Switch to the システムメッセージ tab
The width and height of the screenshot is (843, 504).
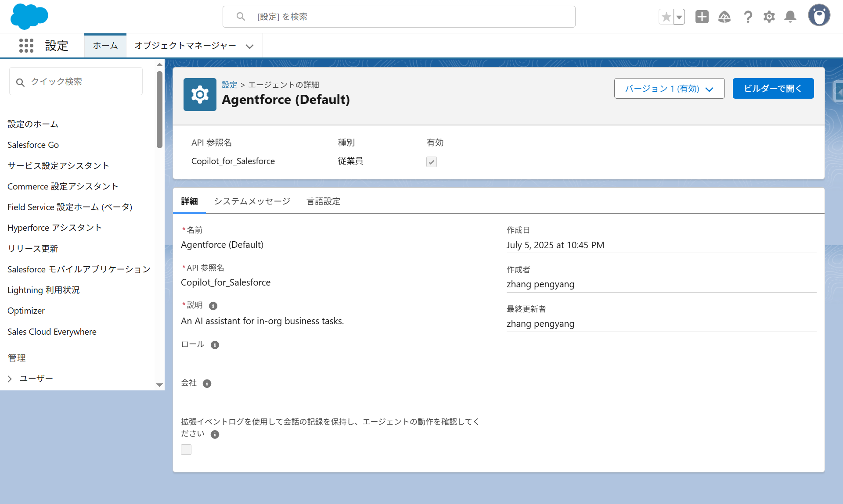(x=252, y=201)
